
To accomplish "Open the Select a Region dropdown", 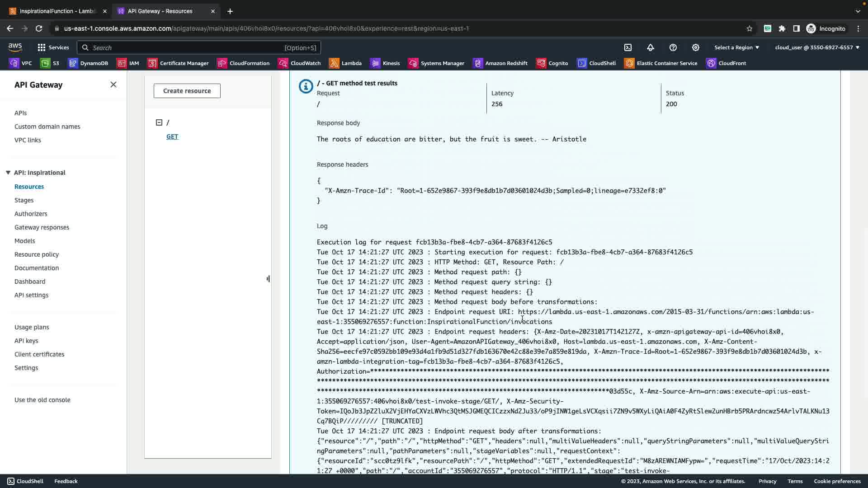I will [736, 47].
